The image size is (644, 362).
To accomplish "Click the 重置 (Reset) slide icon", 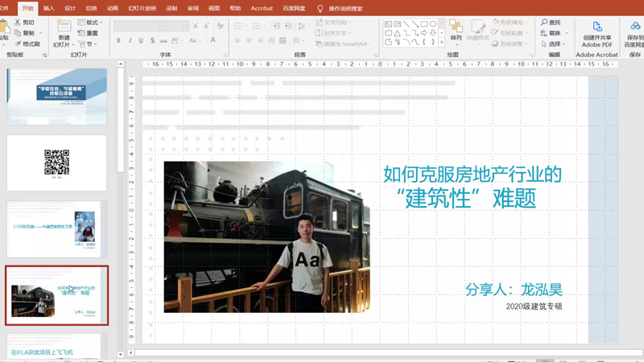I will [81, 33].
